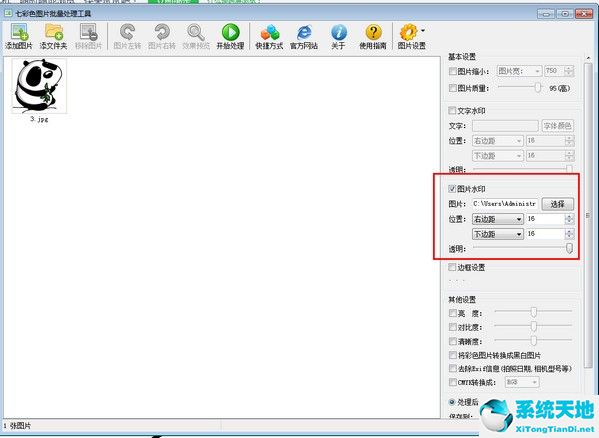Click the 图片质量 slider handle
This screenshot has width=599, height=438.
click(x=538, y=87)
